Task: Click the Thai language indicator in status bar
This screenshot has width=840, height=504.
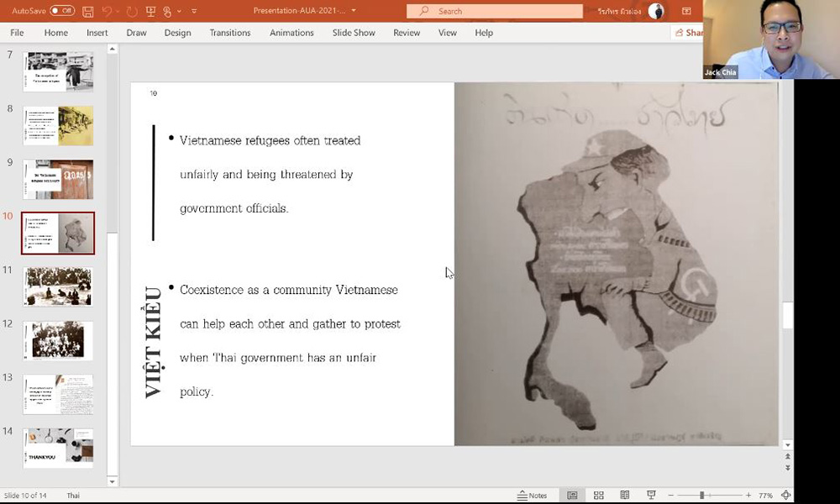Action: pyautogui.click(x=73, y=496)
